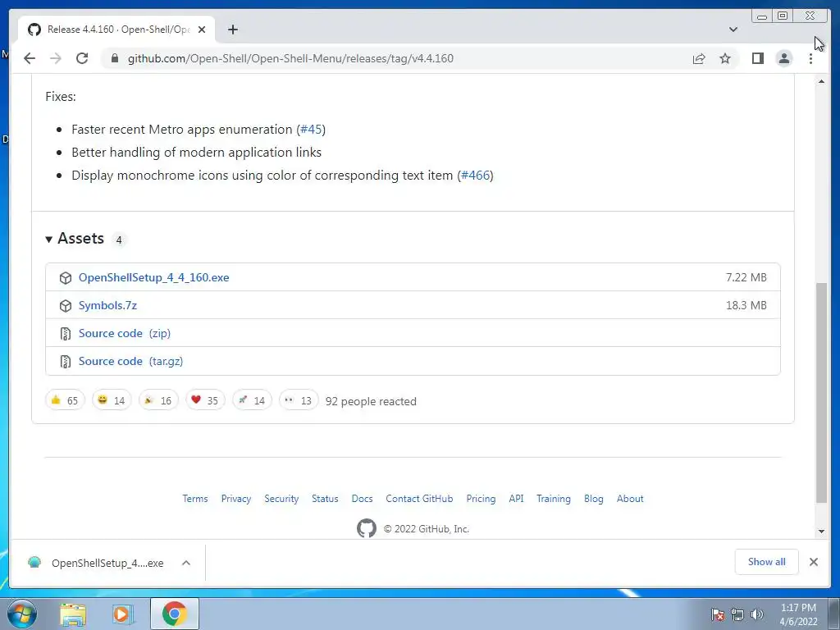Toggle the heart reaction (35)

204,400
